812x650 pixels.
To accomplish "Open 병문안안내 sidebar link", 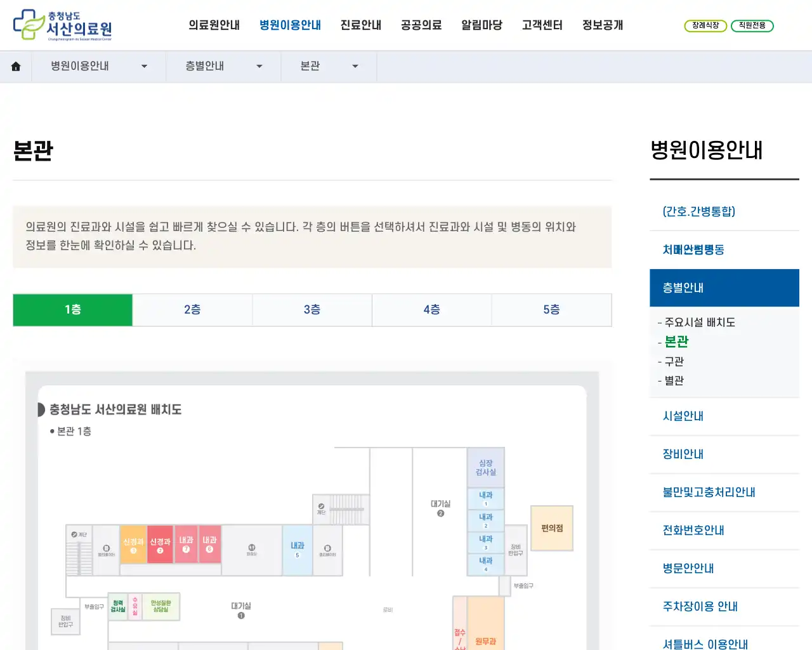I will [x=724, y=569].
